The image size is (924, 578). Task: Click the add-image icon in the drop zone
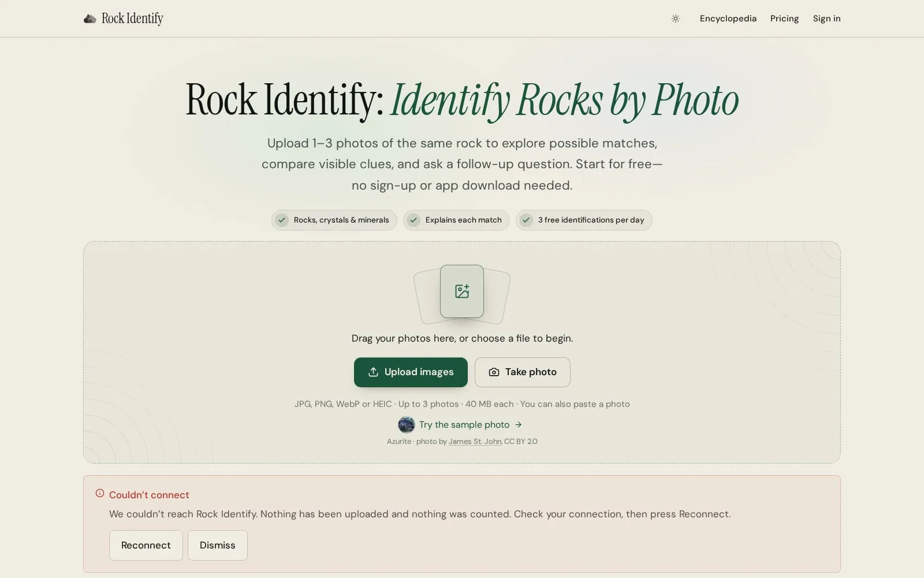pos(462,291)
